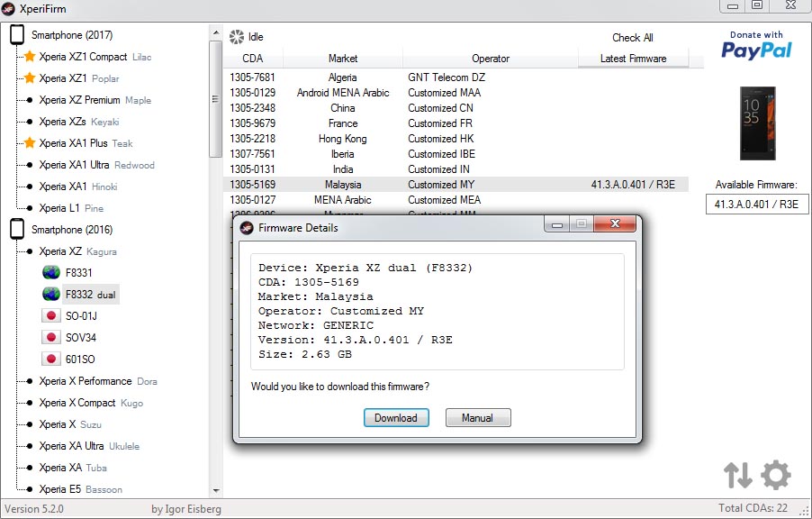Select the Malaysia Customized MY row

tap(456, 185)
